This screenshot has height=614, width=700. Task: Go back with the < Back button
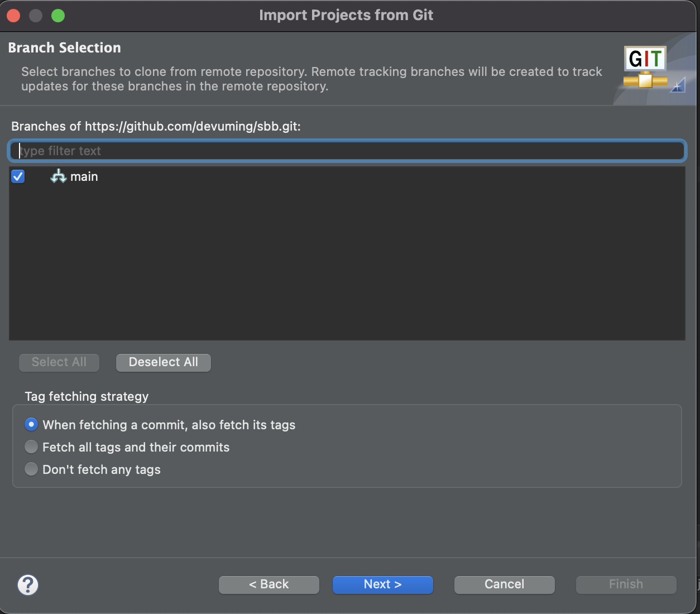coord(269,584)
